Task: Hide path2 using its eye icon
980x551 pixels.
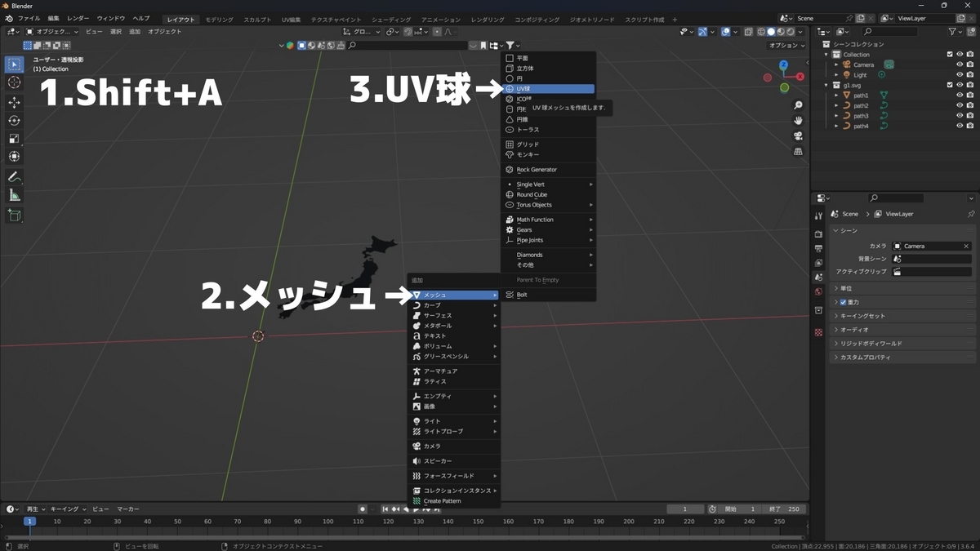Action: coord(960,105)
